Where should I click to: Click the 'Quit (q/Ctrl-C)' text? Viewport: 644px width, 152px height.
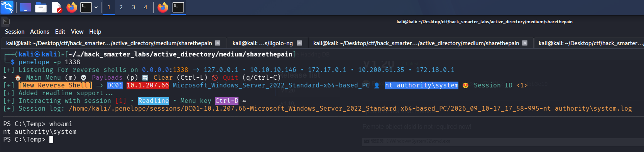pyautogui.click(x=252, y=77)
